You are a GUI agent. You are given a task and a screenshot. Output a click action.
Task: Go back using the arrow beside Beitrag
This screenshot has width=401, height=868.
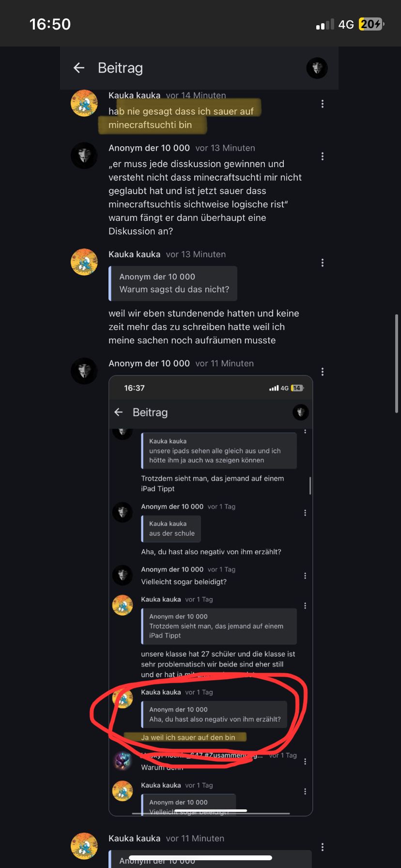pos(79,68)
